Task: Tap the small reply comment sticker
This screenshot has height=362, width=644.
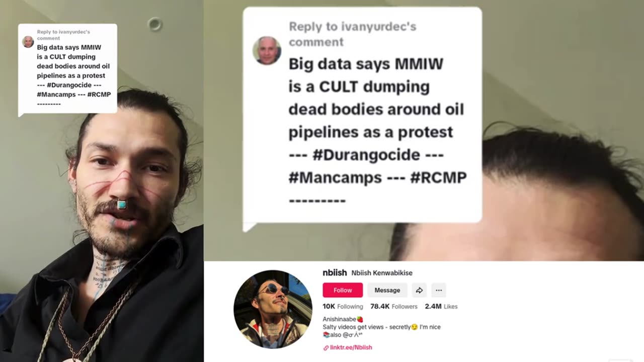Action: (x=67, y=69)
